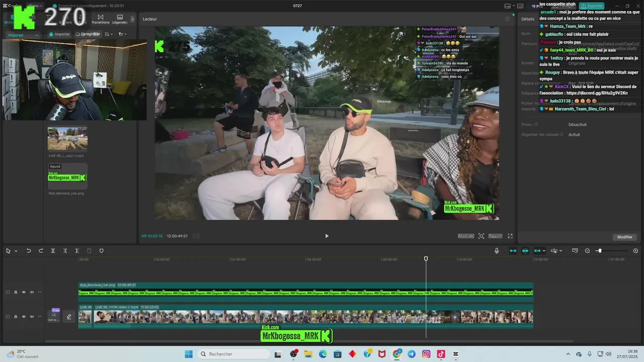Zoom in the timeline

635,251
